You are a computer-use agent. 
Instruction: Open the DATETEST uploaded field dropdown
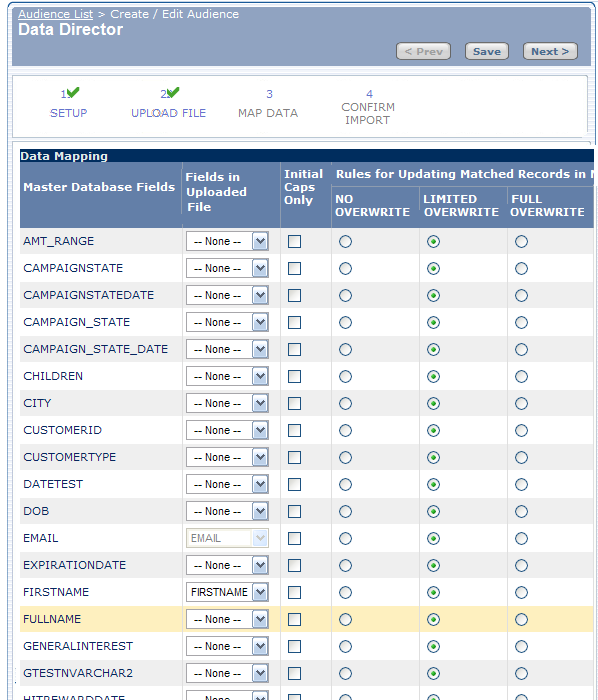coord(227,484)
